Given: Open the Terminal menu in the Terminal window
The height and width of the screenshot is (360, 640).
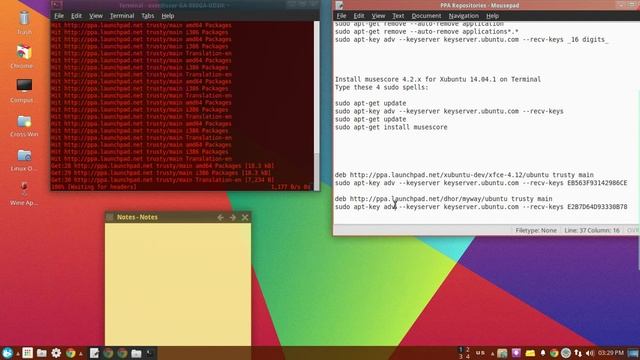Looking at the screenshot, I should 122,16.
